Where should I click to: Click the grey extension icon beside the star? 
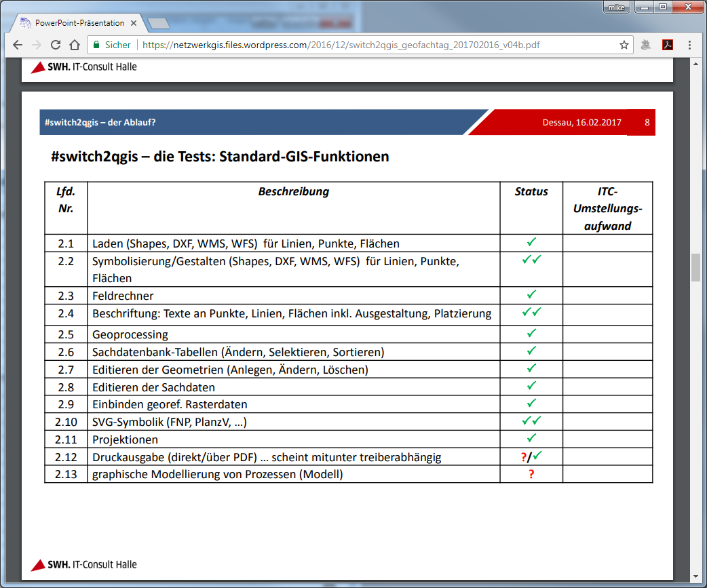click(x=646, y=45)
